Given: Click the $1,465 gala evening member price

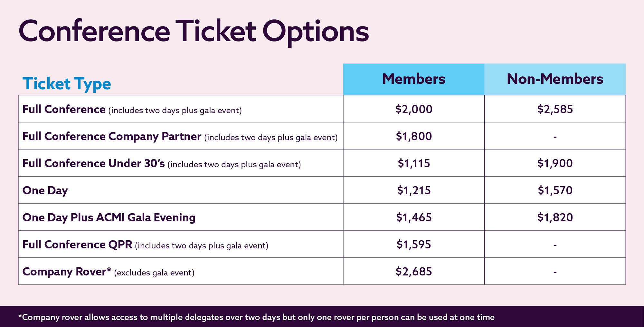Looking at the screenshot, I should tap(414, 217).
